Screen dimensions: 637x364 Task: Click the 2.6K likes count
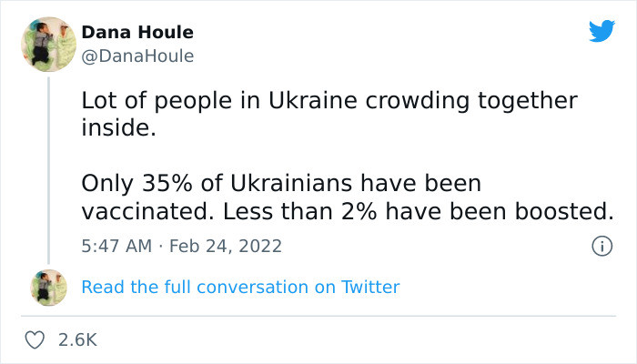(x=77, y=339)
